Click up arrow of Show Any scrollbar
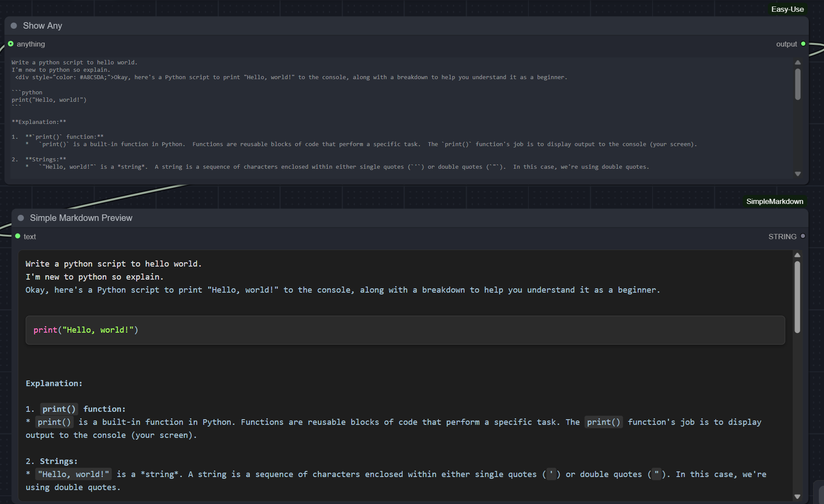This screenshot has height=504, width=824. pos(797,63)
